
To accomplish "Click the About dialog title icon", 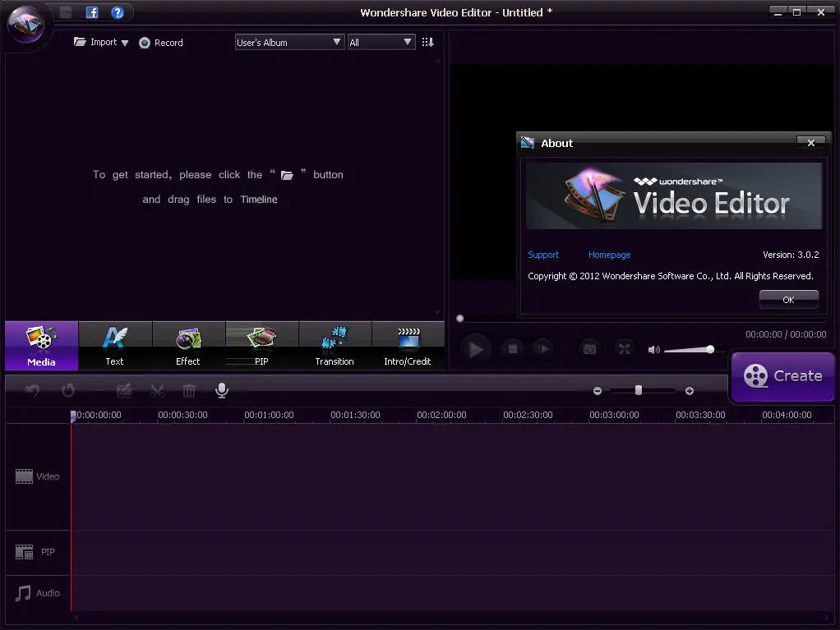I will click(x=528, y=143).
